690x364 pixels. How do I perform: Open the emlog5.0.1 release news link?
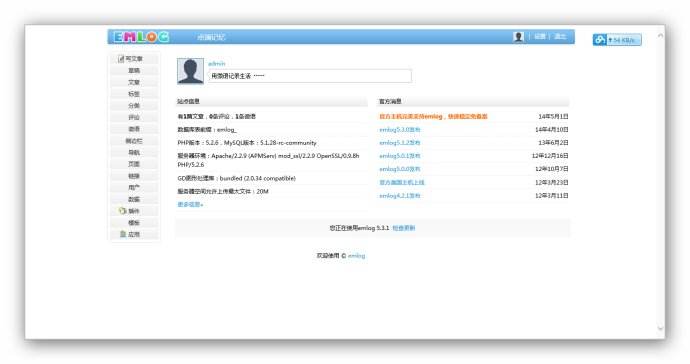point(400,156)
